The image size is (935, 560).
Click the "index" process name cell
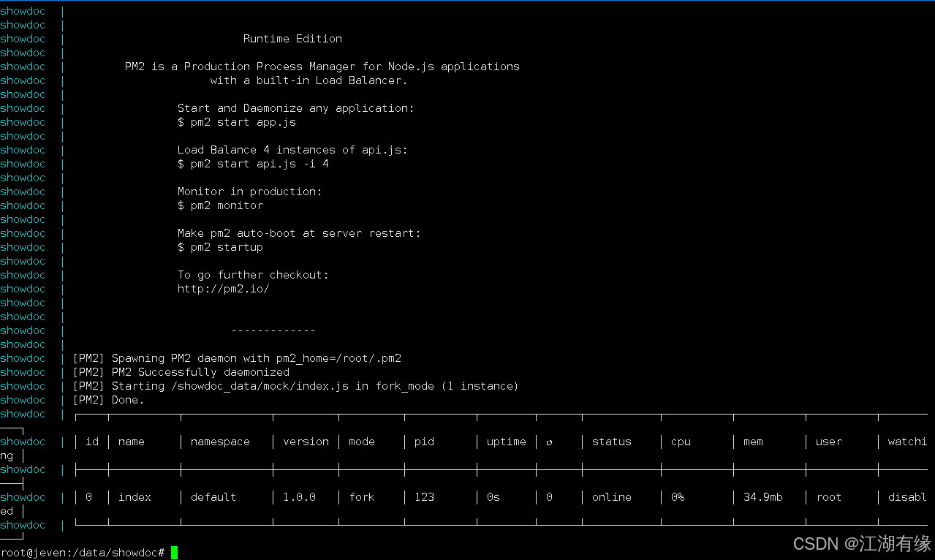135,497
